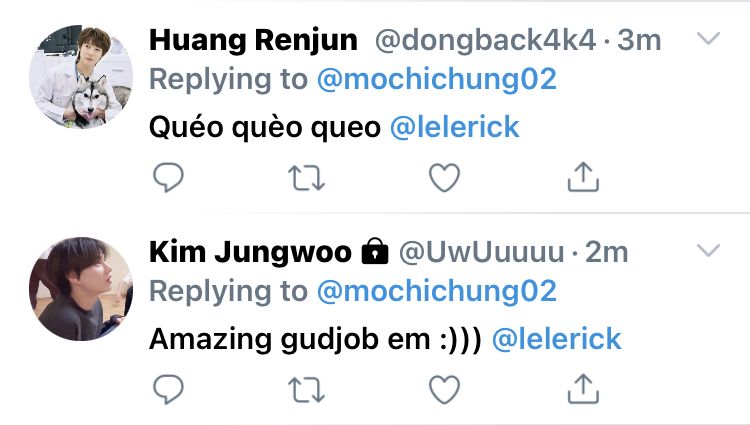Click the Kim Jungwoo display name
This screenshot has width=750, height=425.
tap(250, 252)
